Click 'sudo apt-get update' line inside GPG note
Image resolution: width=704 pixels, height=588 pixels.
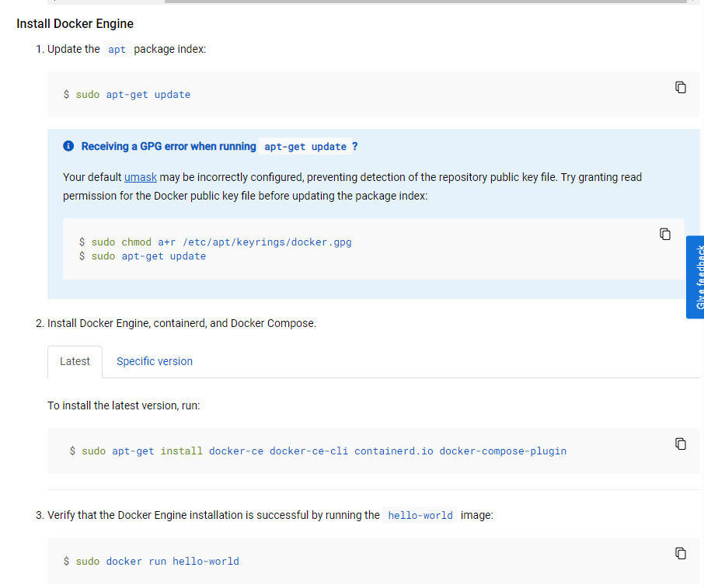pos(143,256)
